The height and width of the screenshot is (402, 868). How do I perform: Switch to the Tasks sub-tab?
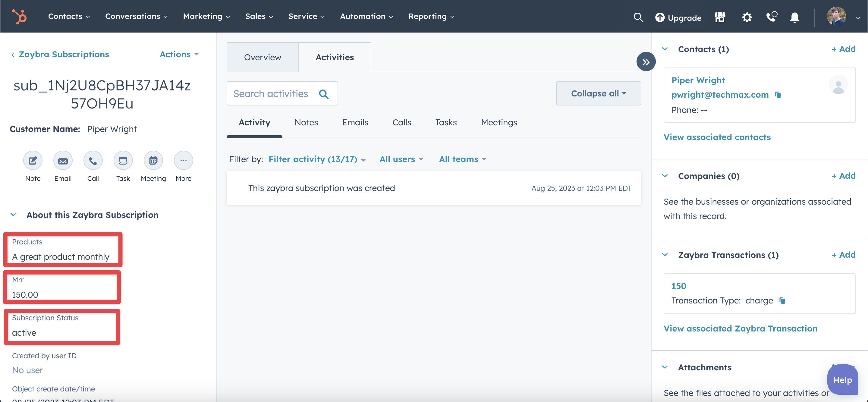pos(446,123)
